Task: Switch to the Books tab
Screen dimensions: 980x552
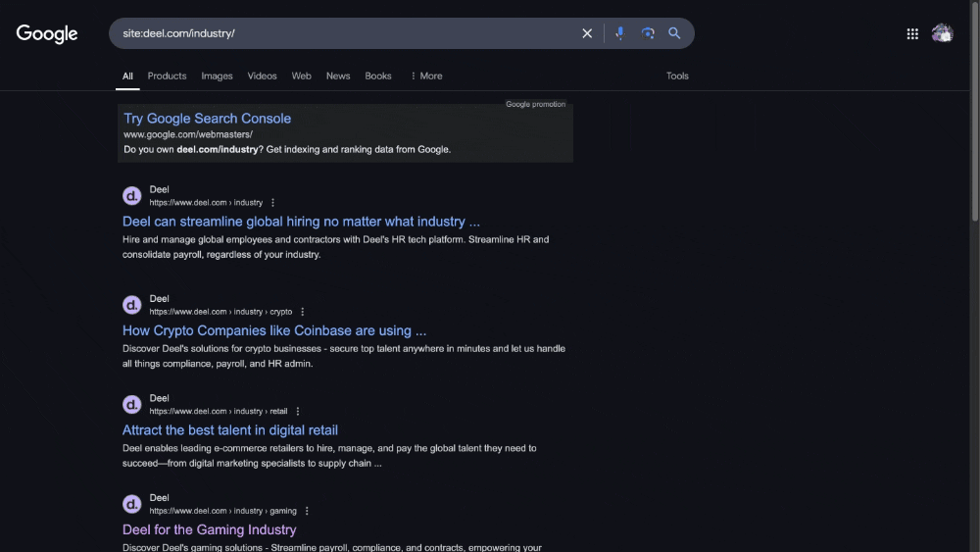Action: tap(378, 76)
